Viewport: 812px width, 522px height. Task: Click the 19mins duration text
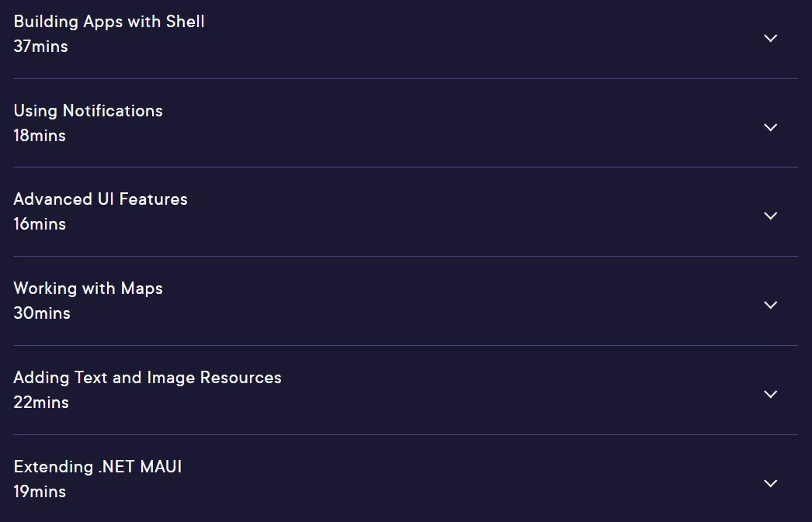pos(40,492)
